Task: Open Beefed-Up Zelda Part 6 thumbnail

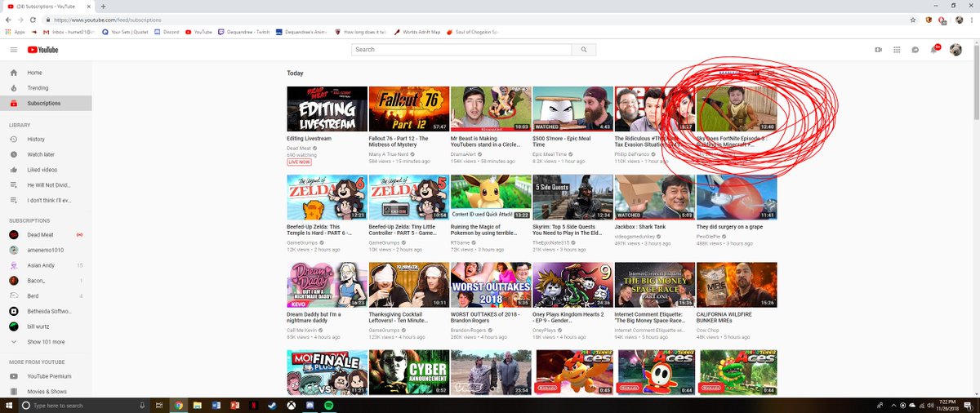Action: [327, 197]
